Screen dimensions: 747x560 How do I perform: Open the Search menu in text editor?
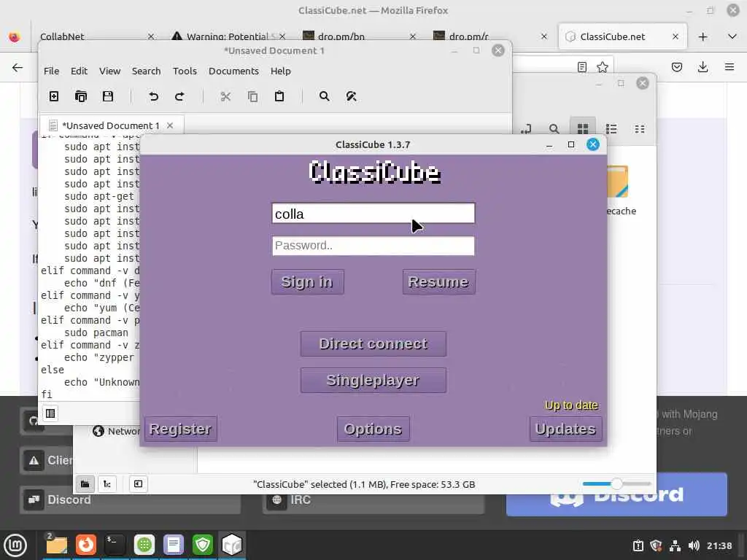click(146, 71)
